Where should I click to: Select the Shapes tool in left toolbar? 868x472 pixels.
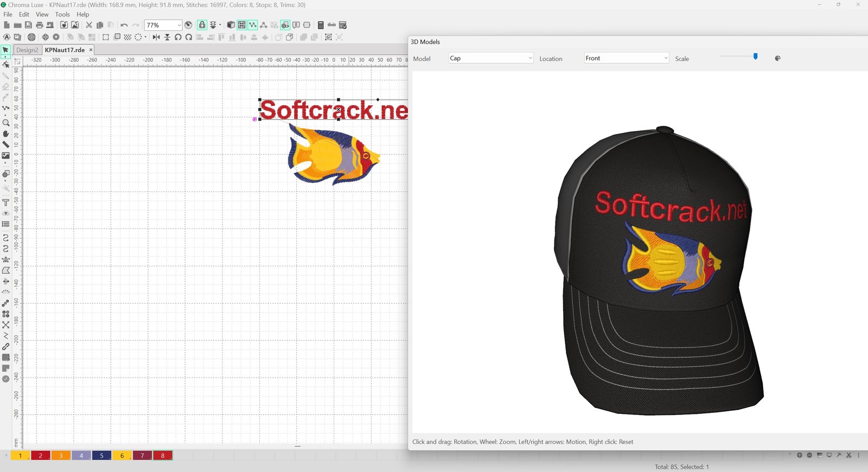coord(6,174)
